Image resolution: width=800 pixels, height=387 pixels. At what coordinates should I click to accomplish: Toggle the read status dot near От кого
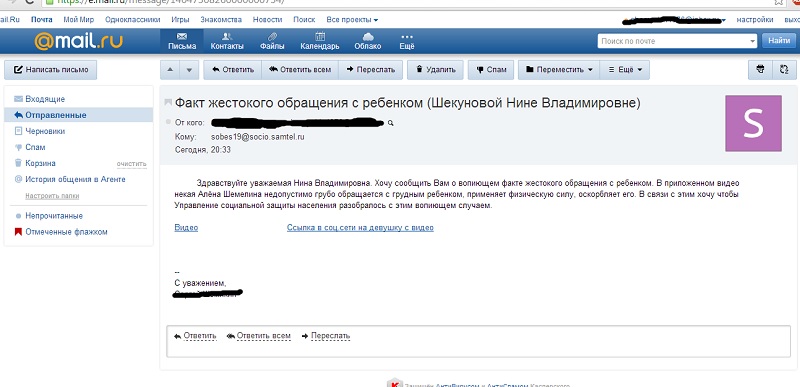(x=168, y=122)
